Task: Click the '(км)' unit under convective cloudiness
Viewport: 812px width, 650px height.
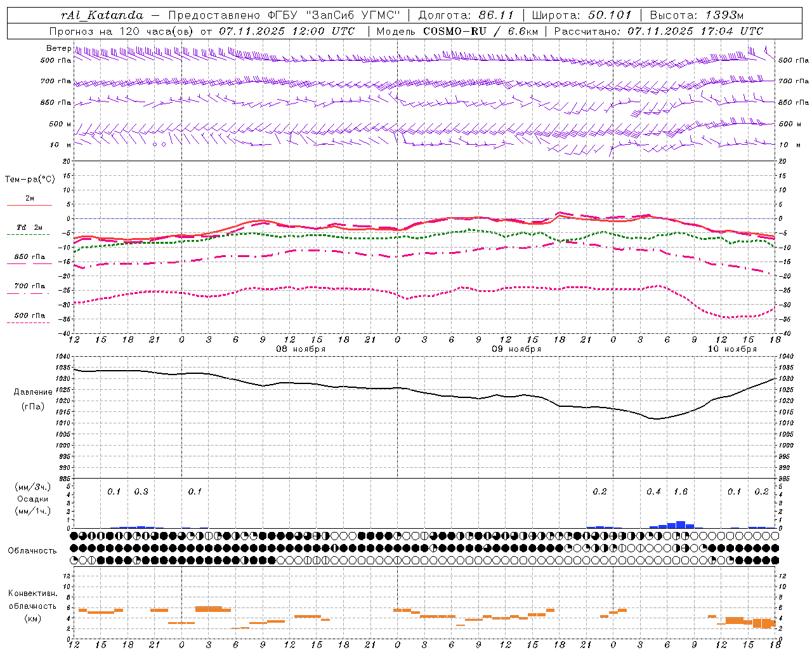Action: [33, 618]
